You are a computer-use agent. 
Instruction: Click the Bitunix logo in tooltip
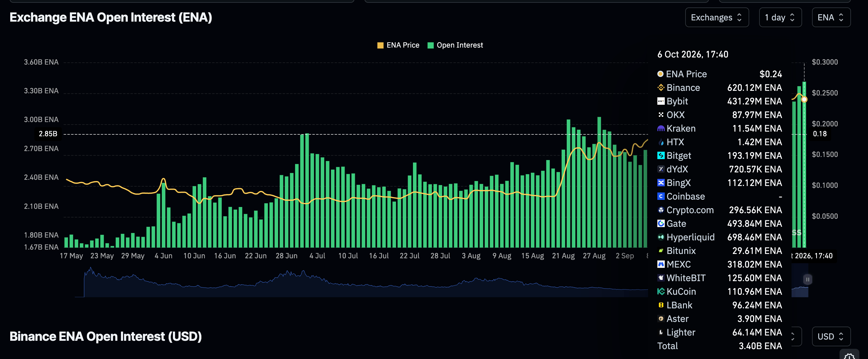pyautogui.click(x=661, y=251)
